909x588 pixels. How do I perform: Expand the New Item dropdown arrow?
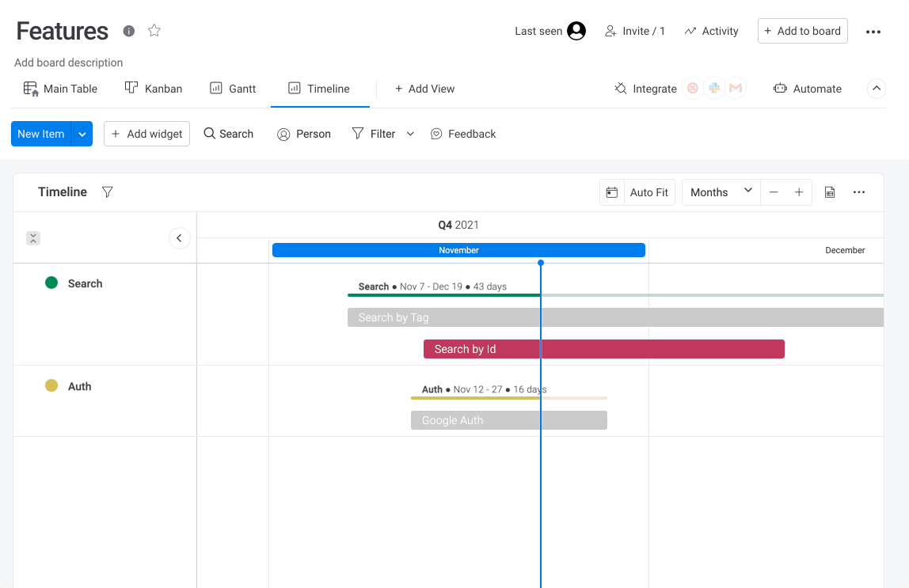(82, 134)
